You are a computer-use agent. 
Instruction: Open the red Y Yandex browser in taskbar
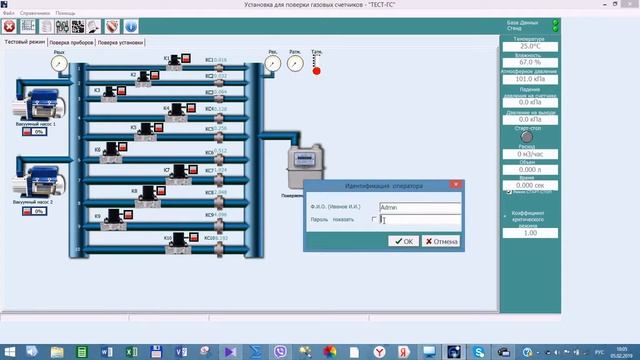(x=380, y=351)
